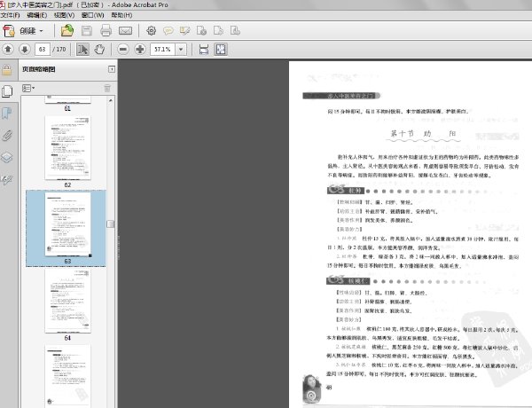Open the File (文件) menu

coord(12,15)
